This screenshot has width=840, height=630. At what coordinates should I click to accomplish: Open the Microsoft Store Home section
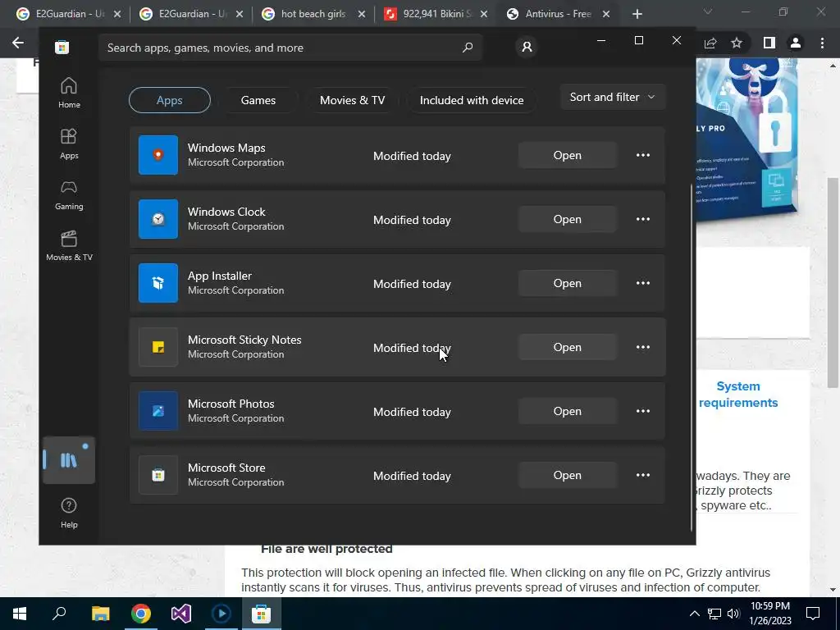pyautogui.click(x=69, y=94)
